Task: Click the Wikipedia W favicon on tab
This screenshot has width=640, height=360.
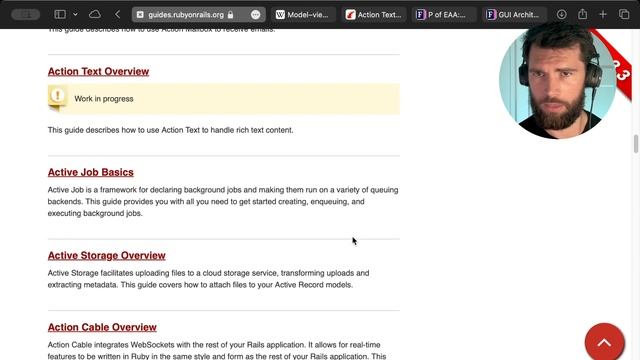Action: click(280, 15)
